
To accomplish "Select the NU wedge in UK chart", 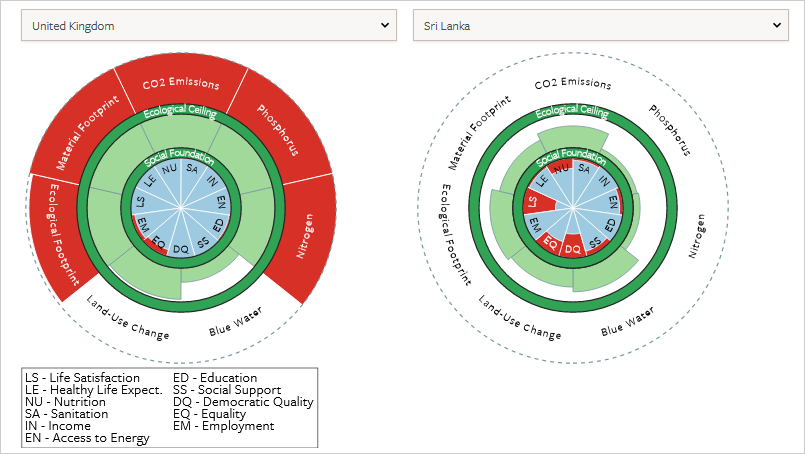I will point(169,170).
